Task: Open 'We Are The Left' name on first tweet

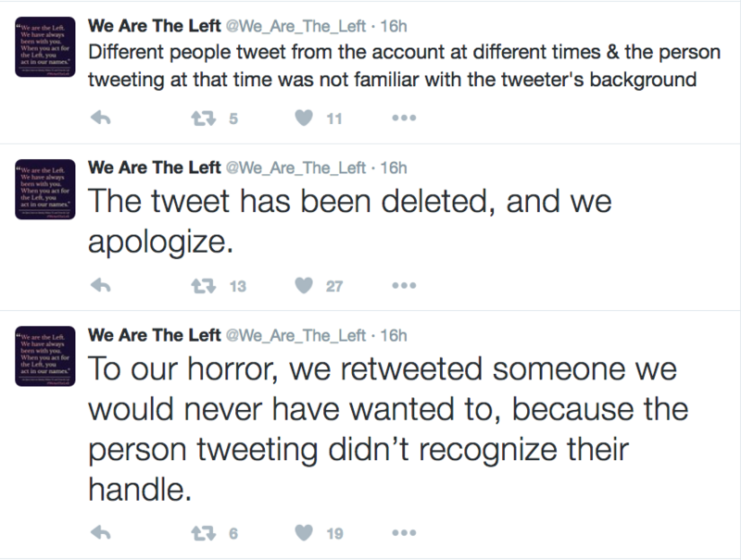Action: (x=154, y=25)
